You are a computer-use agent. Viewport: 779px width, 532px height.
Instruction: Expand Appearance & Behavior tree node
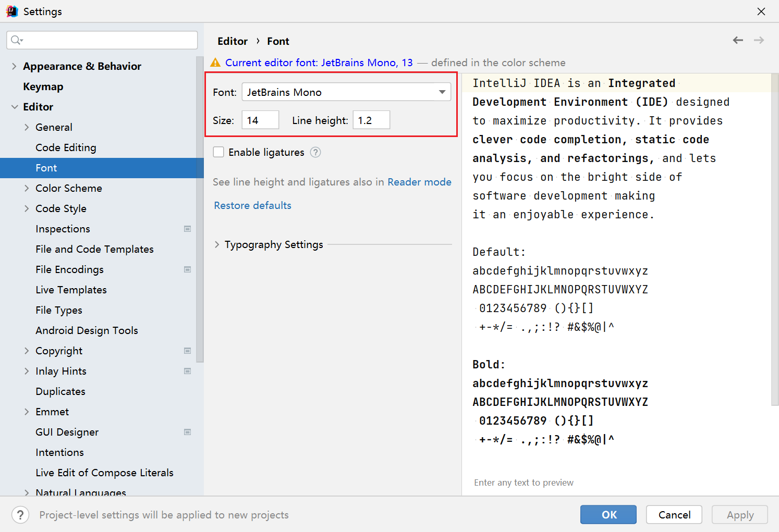14,66
